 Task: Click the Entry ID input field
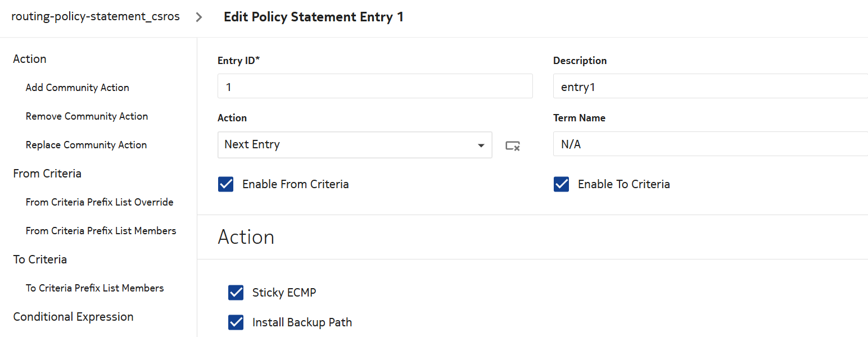[x=375, y=86]
